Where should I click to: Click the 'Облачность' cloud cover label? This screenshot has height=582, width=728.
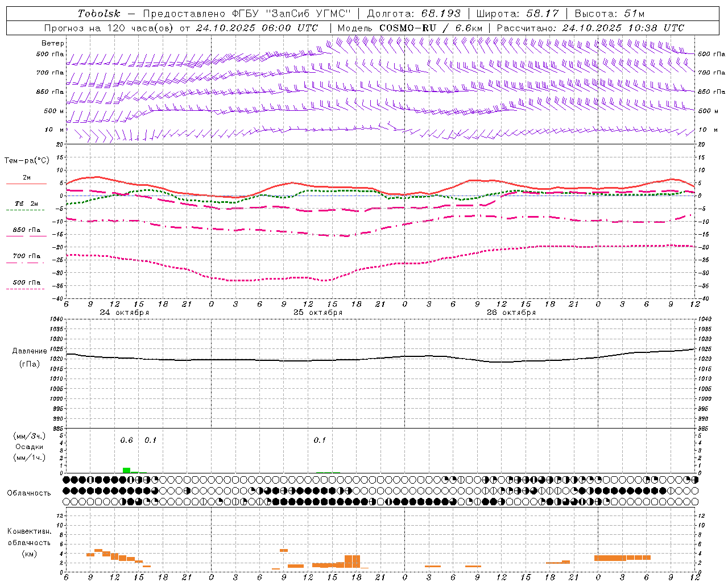click(29, 493)
